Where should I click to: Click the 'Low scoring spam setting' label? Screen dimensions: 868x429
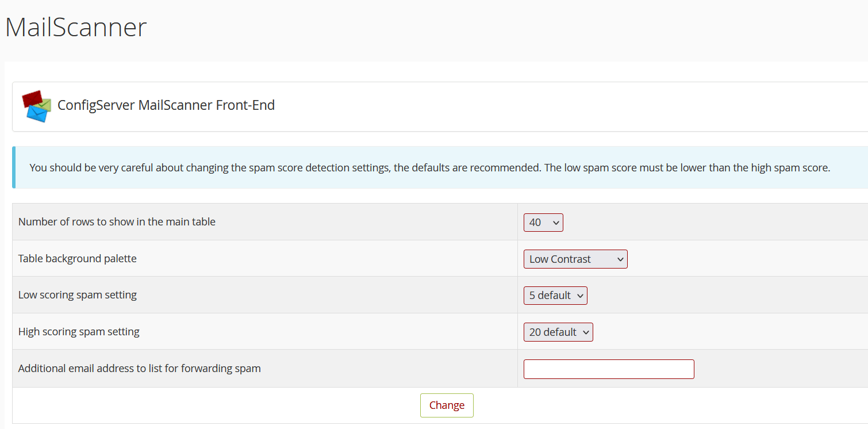[78, 295]
